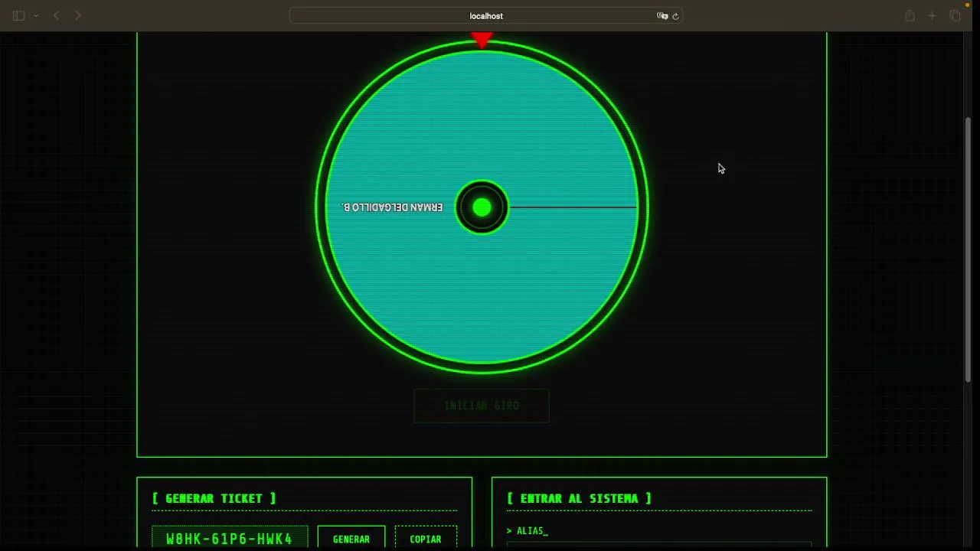Go forward with the browser forward arrow
Image resolution: width=980 pixels, height=551 pixels.
[x=77, y=15]
